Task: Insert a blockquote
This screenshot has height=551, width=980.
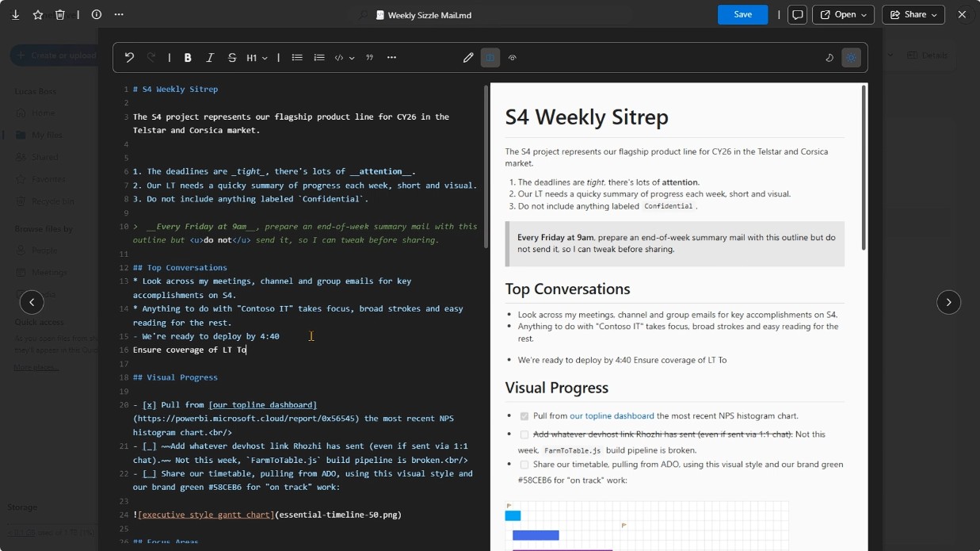Action: pos(369,57)
